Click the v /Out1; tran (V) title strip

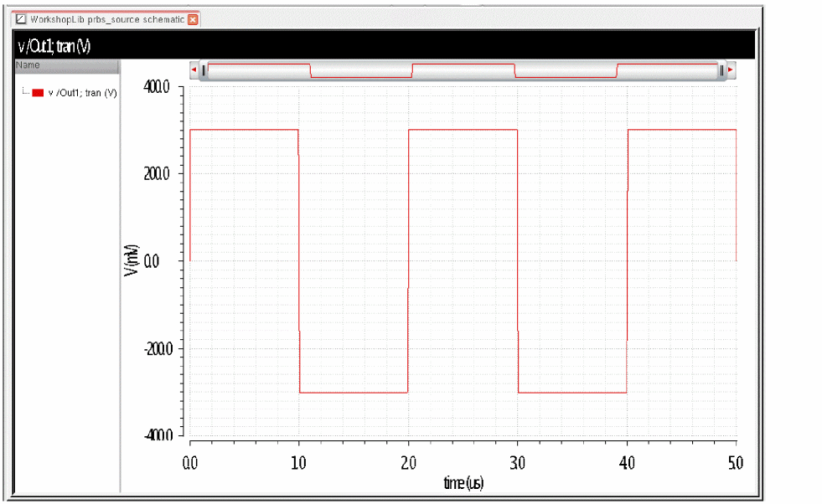384,45
